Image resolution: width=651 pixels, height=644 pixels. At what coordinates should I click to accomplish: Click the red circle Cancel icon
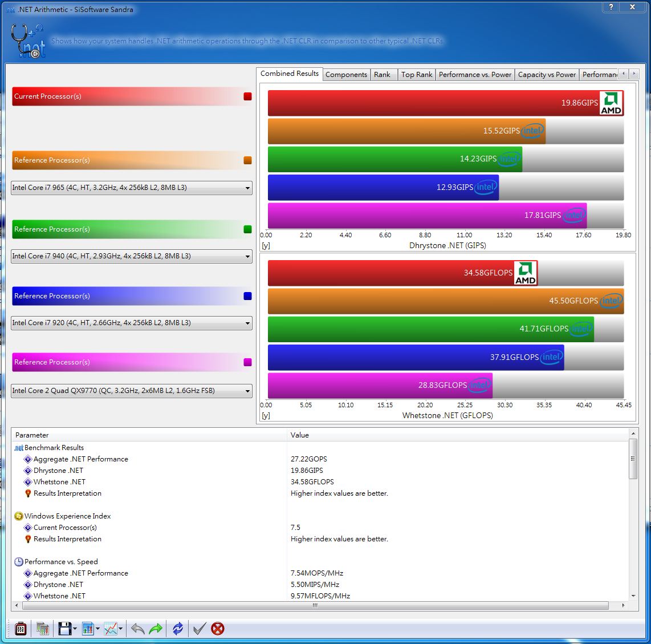pos(217,629)
